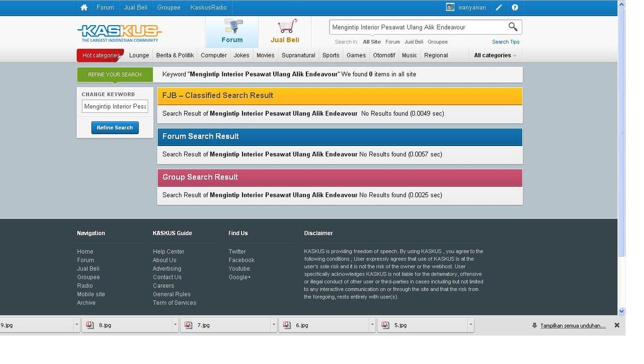Open General Rules footer link

172,295
